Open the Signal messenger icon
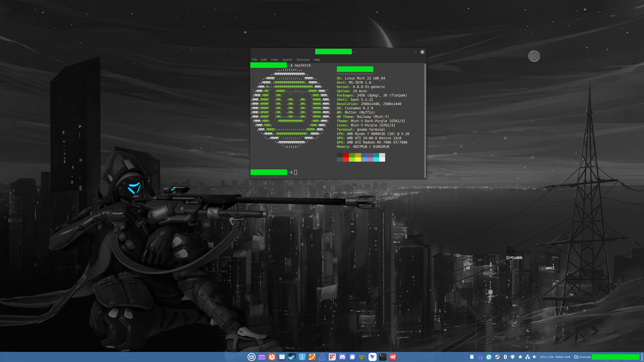644x362 pixels. point(352,357)
